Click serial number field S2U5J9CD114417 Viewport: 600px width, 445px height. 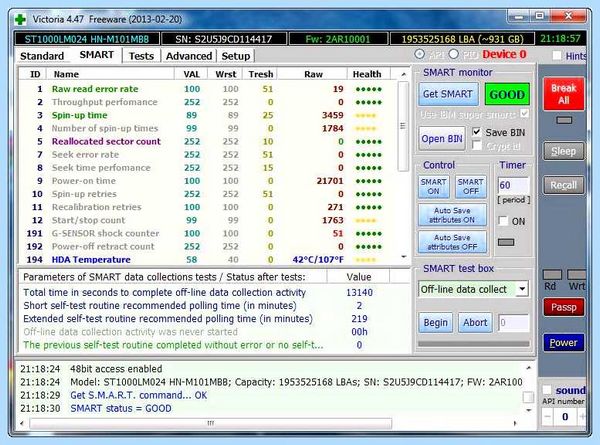(x=224, y=39)
